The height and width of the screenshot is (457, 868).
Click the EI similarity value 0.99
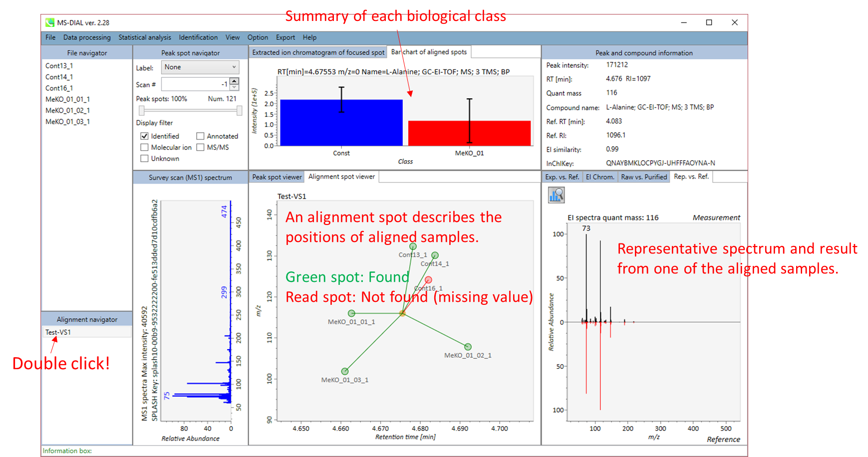click(612, 149)
